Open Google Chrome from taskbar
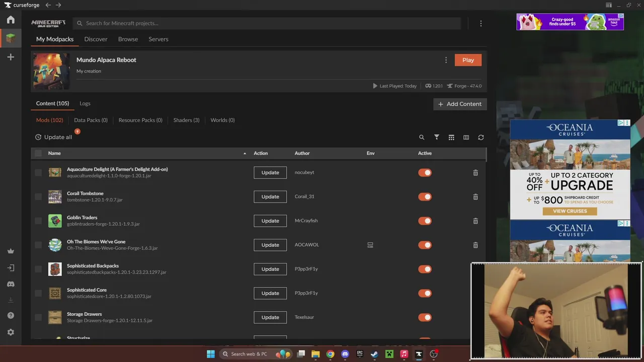The height and width of the screenshot is (362, 644). 330,354
